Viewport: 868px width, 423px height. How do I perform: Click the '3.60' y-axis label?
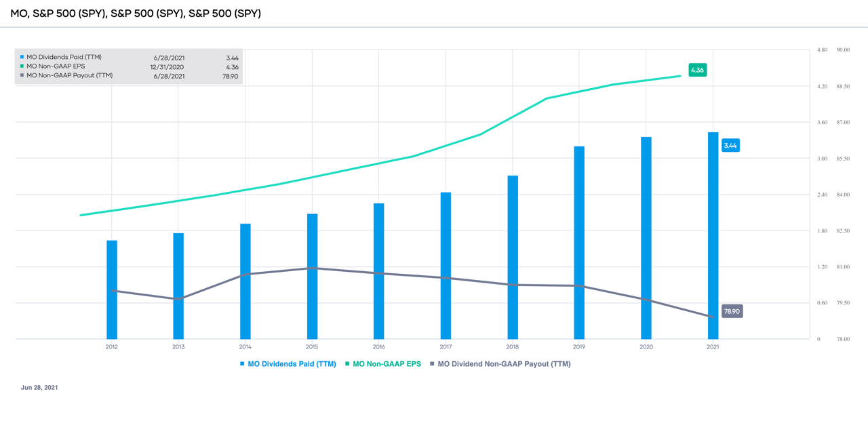click(x=823, y=122)
